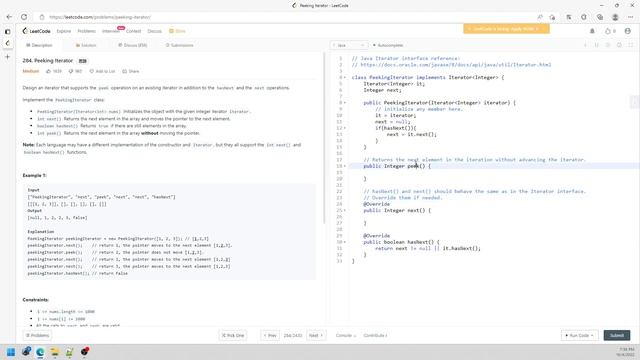The image size is (640, 360).
Task: Click the format code braces icon
Action: point(596,45)
